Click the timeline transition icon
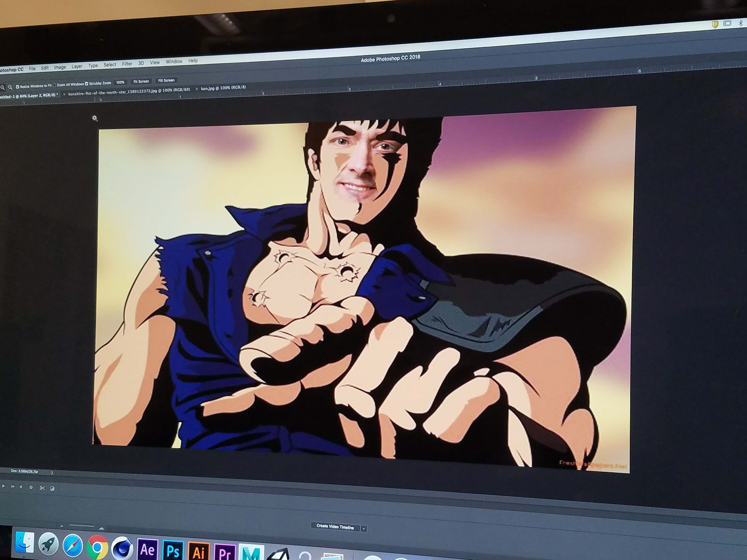Viewport: 747px width, 560px height. (x=52, y=488)
